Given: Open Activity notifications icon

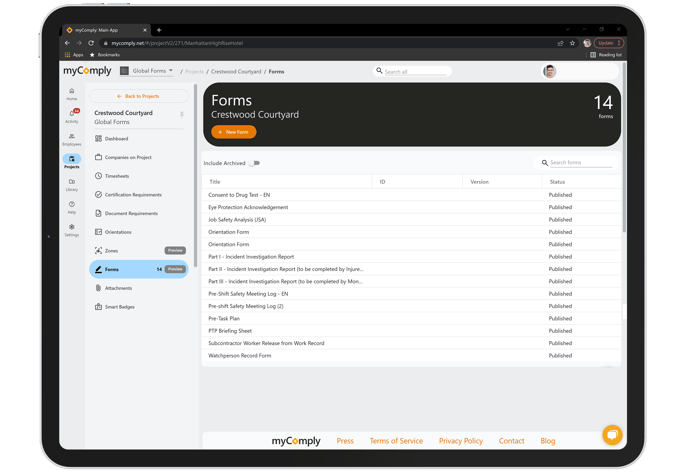Looking at the screenshot, I should [x=72, y=116].
